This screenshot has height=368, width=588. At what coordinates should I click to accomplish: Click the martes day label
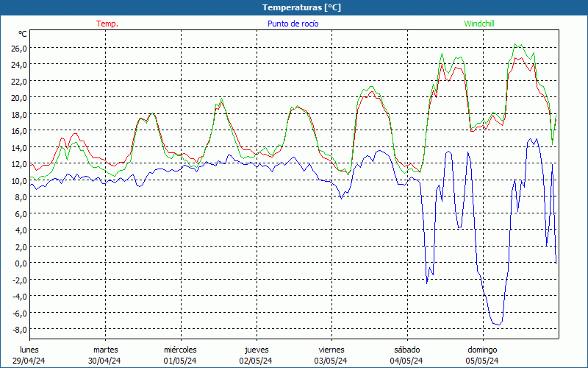tap(105, 350)
